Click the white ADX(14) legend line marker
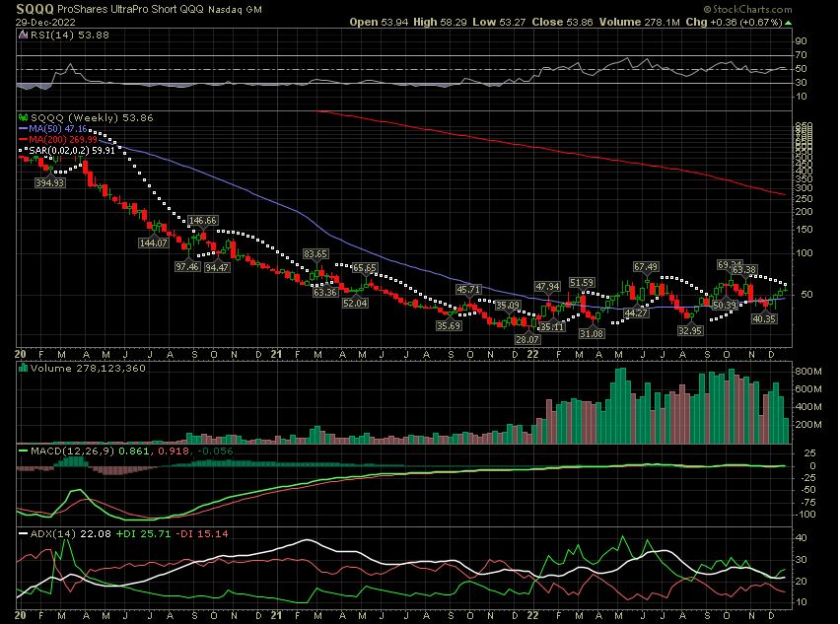Image resolution: width=840 pixels, height=624 pixels. (23, 534)
